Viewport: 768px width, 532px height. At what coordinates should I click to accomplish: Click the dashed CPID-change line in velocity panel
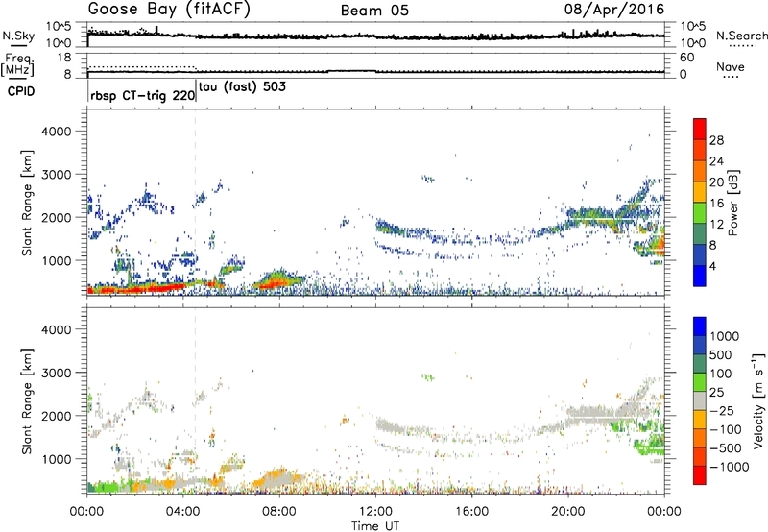coord(196,400)
